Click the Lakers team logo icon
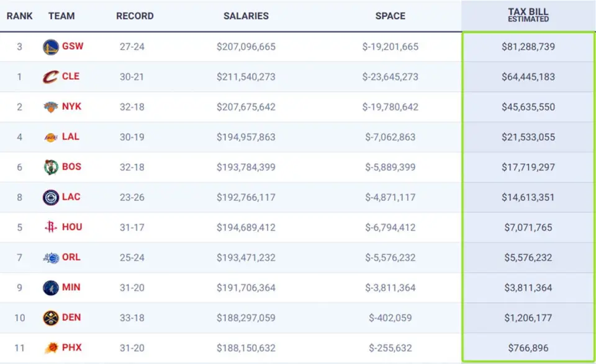 pyautogui.click(x=51, y=137)
